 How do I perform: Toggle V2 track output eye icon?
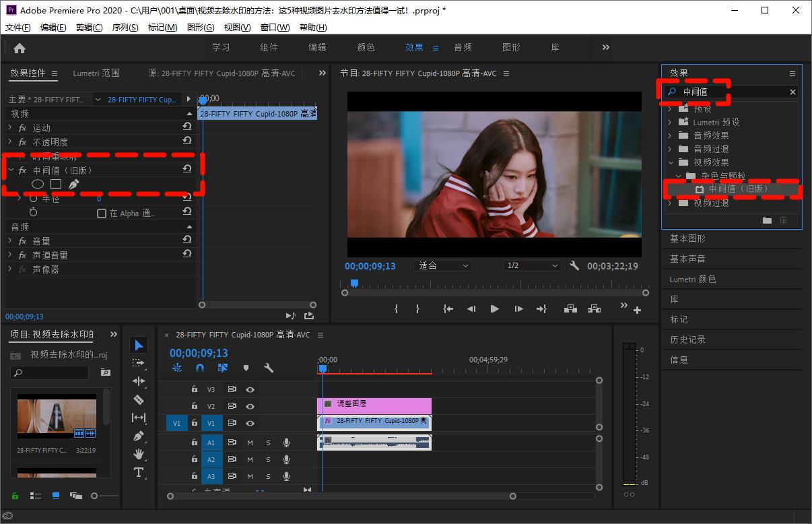point(250,407)
